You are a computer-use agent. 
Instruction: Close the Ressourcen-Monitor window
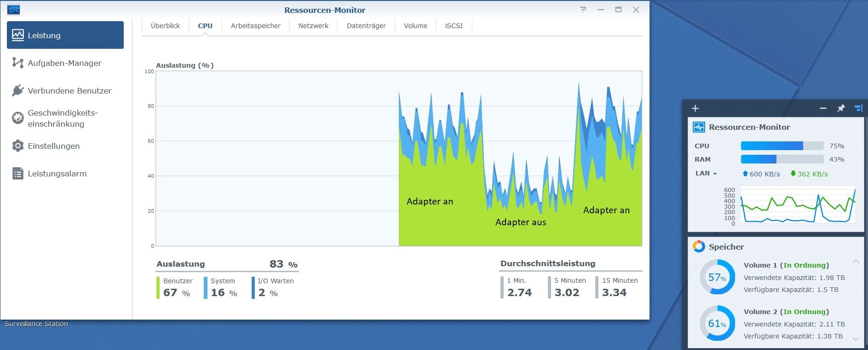pos(636,10)
